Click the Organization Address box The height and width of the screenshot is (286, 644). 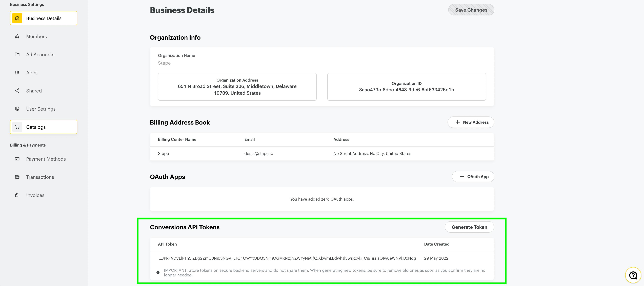[x=237, y=87]
